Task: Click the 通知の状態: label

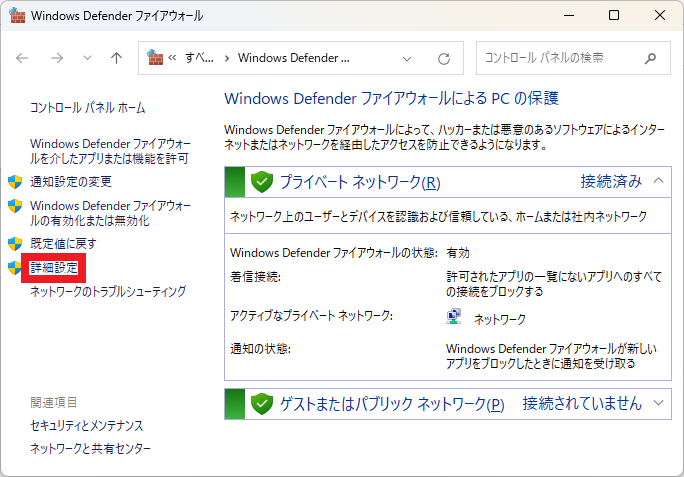Action: [260, 349]
